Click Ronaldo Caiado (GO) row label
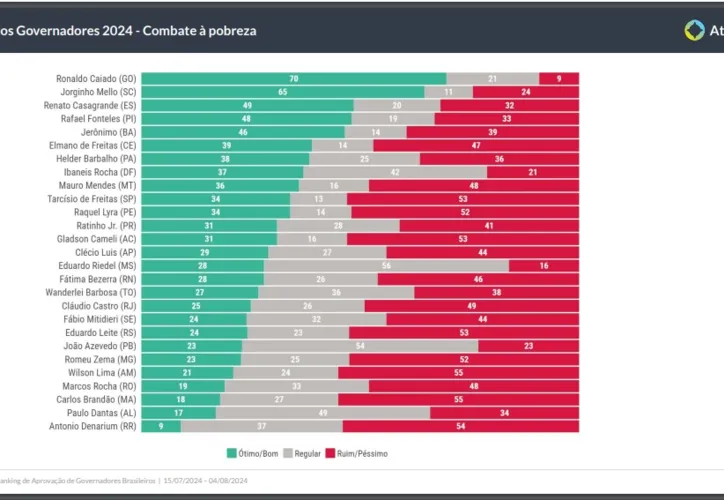Image resolution: width=724 pixels, height=500 pixels. click(96, 78)
